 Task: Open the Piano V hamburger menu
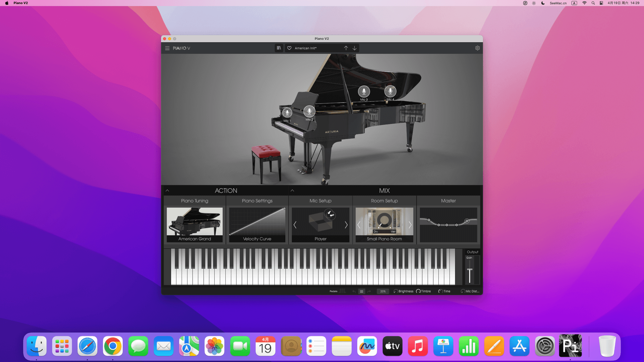pos(167,48)
